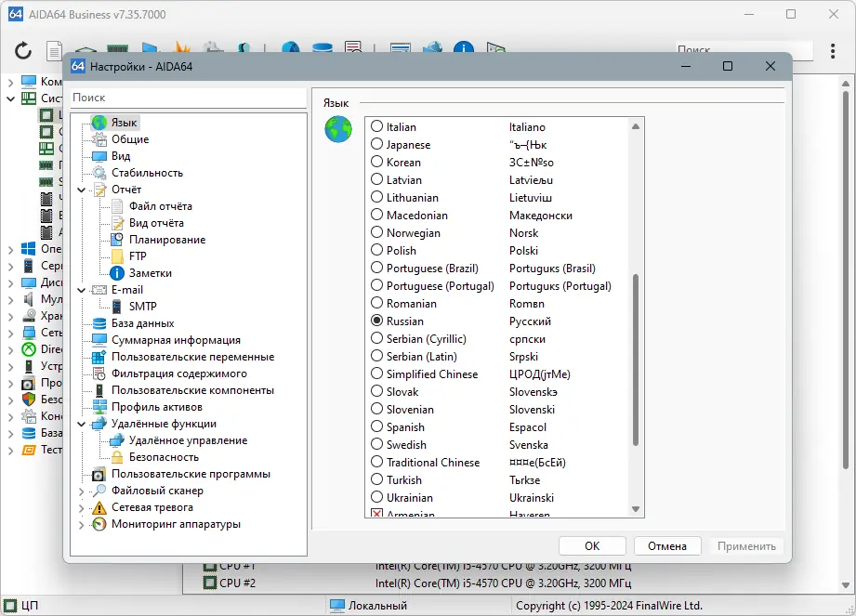Click the Заметки info icon

(117, 273)
